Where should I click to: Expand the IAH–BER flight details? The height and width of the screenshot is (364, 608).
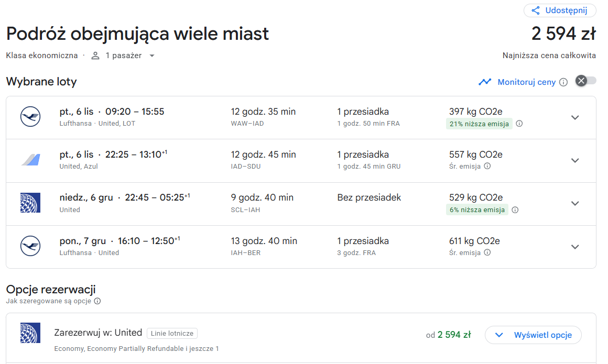click(575, 247)
